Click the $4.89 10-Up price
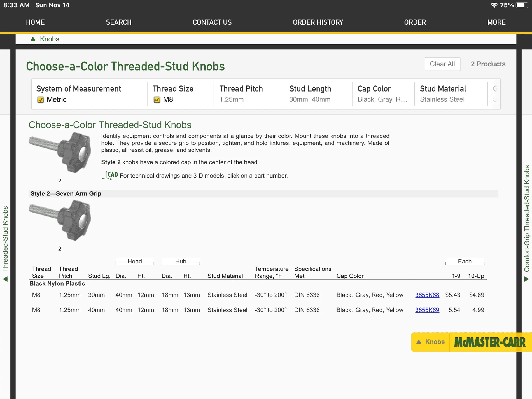 [x=477, y=295]
